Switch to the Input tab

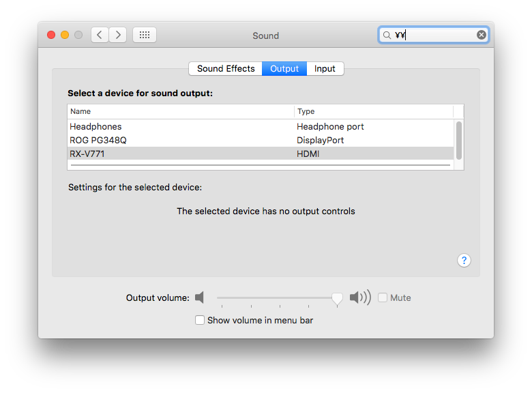pos(325,68)
